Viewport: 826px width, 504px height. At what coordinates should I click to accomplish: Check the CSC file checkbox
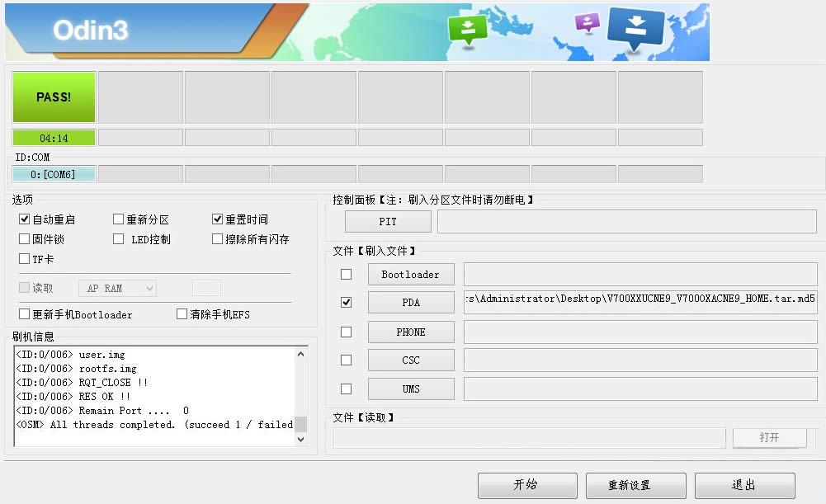click(x=346, y=360)
